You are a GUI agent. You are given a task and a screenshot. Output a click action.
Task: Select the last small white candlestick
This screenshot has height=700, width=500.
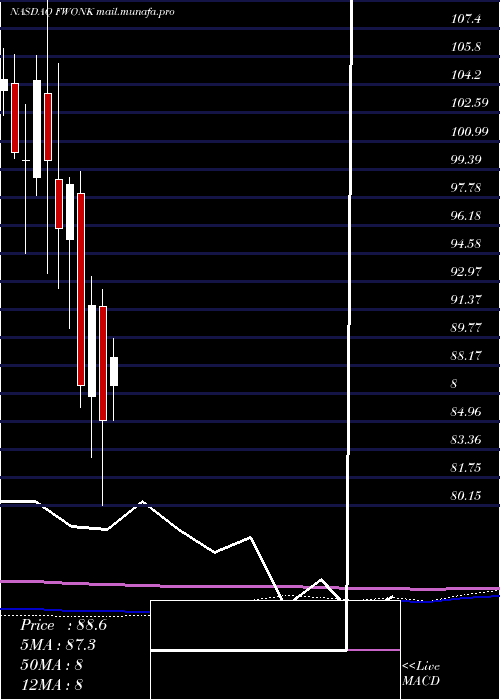(x=114, y=371)
